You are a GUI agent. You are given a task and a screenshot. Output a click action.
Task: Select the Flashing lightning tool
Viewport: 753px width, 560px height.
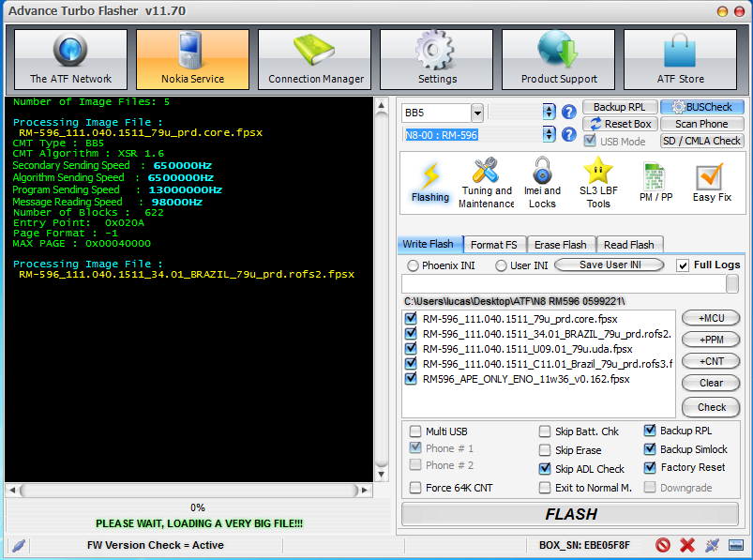pos(429,183)
